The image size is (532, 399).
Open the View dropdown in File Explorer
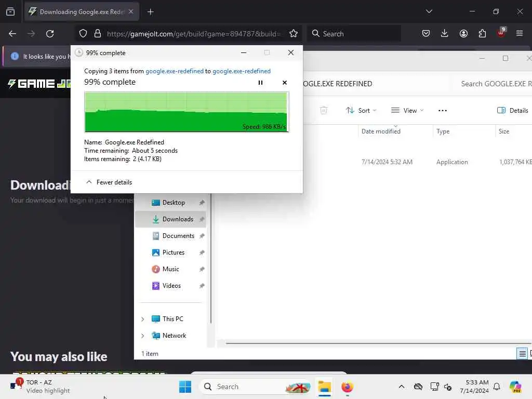tap(407, 111)
